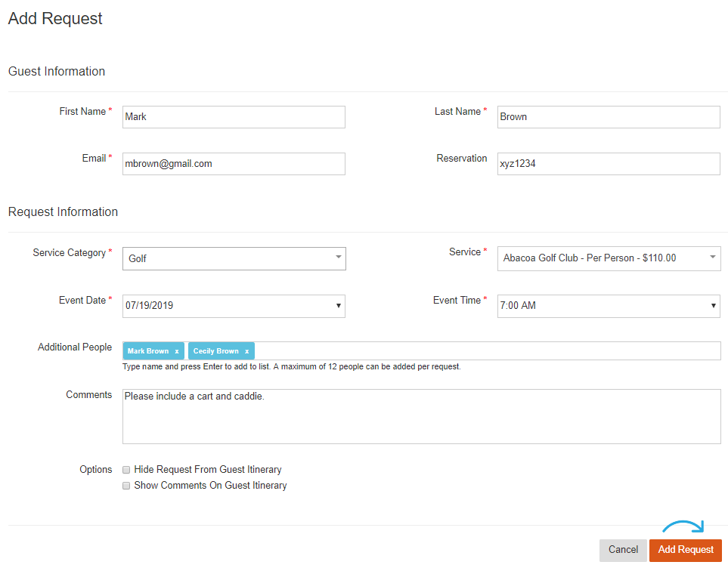
Task: Click inside the Comments text area
Action: click(422, 416)
